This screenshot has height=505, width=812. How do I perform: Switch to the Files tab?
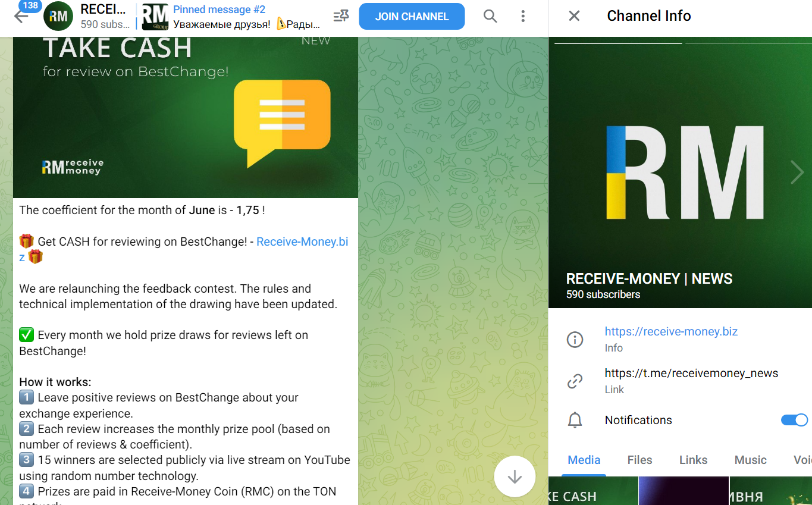click(639, 460)
